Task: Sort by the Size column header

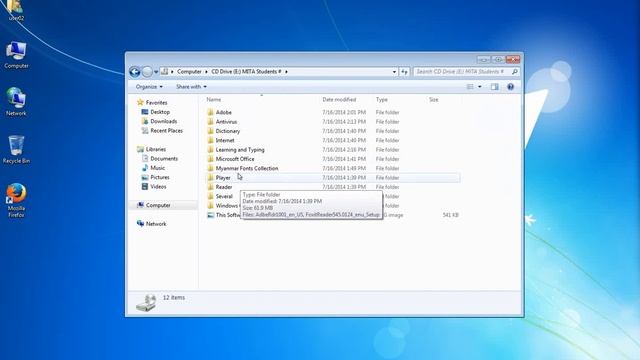Action: point(433,100)
